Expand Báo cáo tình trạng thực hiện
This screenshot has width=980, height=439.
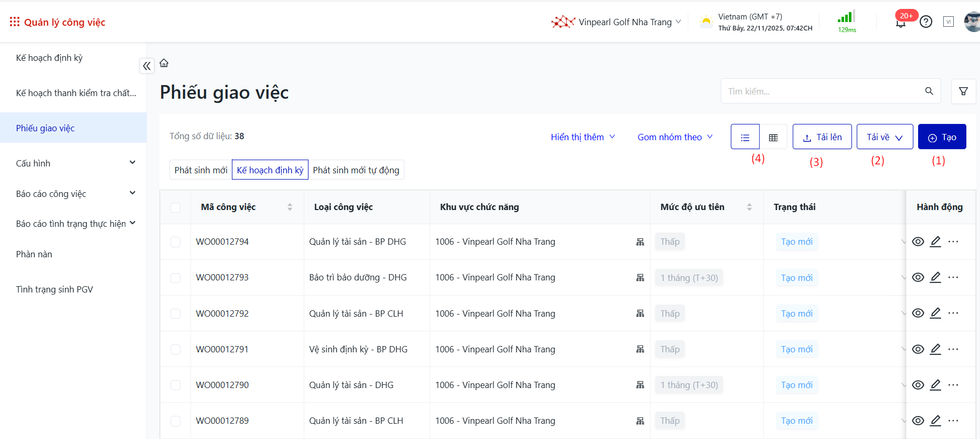(133, 223)
